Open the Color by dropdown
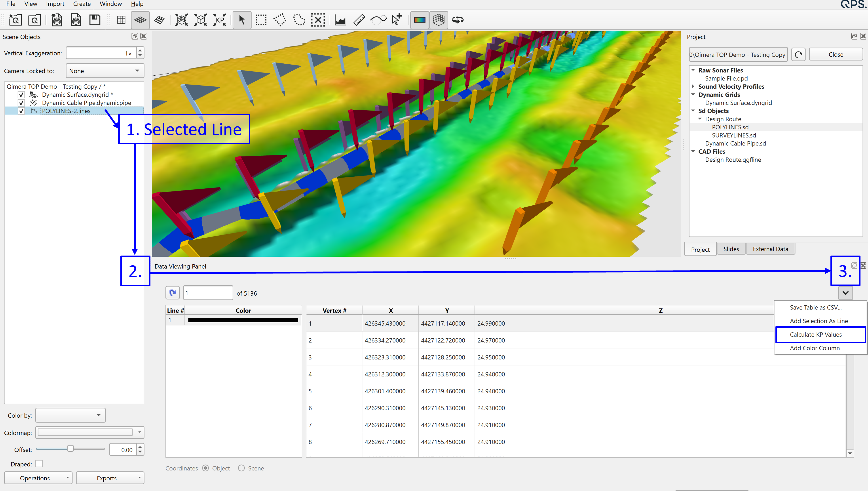The image size is (868, 491). [70, 415]
